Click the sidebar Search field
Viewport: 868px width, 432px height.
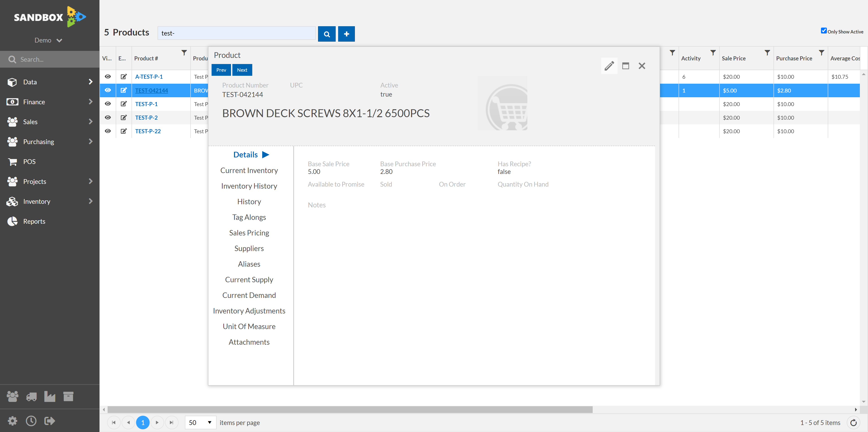point(50,59)
